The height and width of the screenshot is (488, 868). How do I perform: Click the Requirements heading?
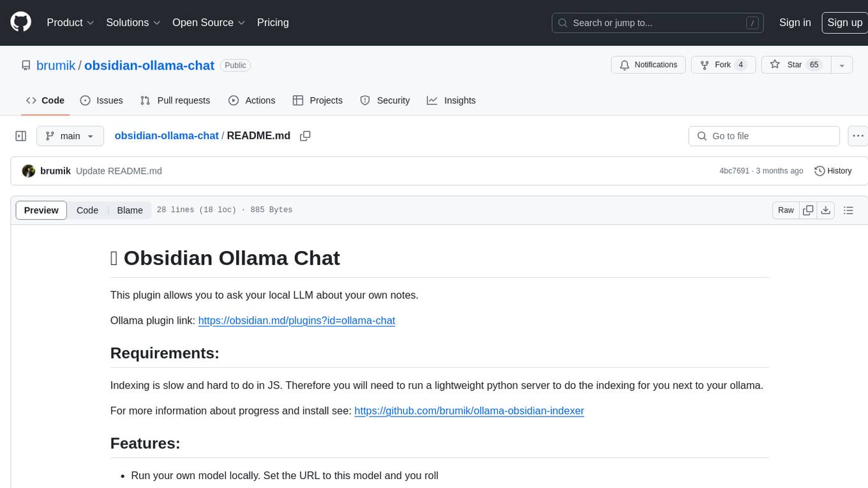pyautogui.click(x=165, y=353)
